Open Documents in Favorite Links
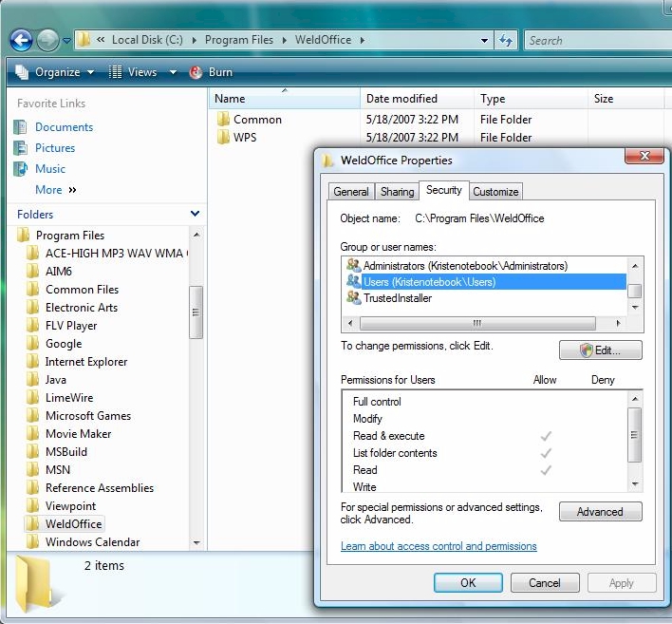This screenshot has height=624, width=672. tap(64, 127)
